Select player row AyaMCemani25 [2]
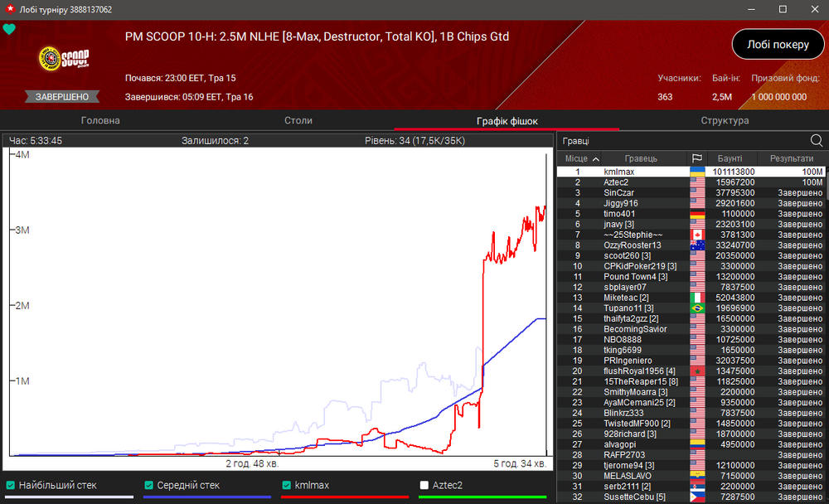The width and height of the screenshot is (829, 504). 691,403
